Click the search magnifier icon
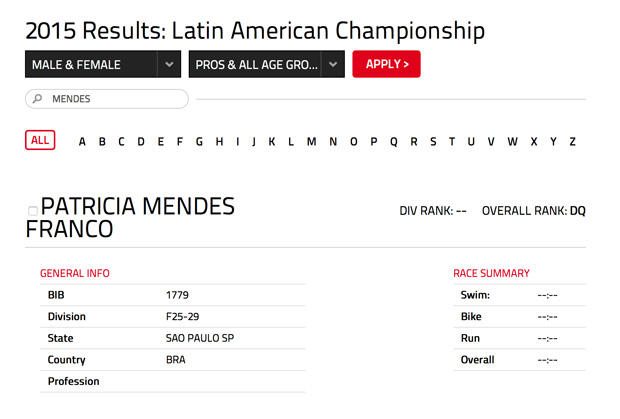 (x=38, y=99)
